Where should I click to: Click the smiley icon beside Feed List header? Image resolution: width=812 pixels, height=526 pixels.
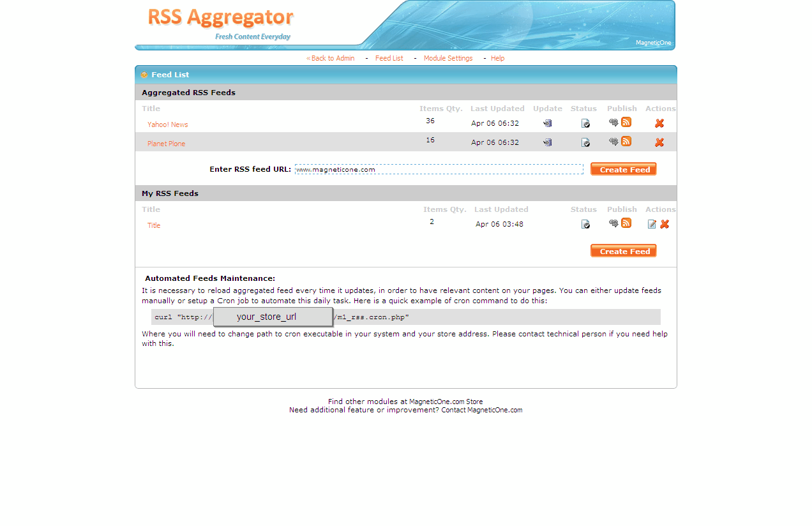[x=144, y=75]
